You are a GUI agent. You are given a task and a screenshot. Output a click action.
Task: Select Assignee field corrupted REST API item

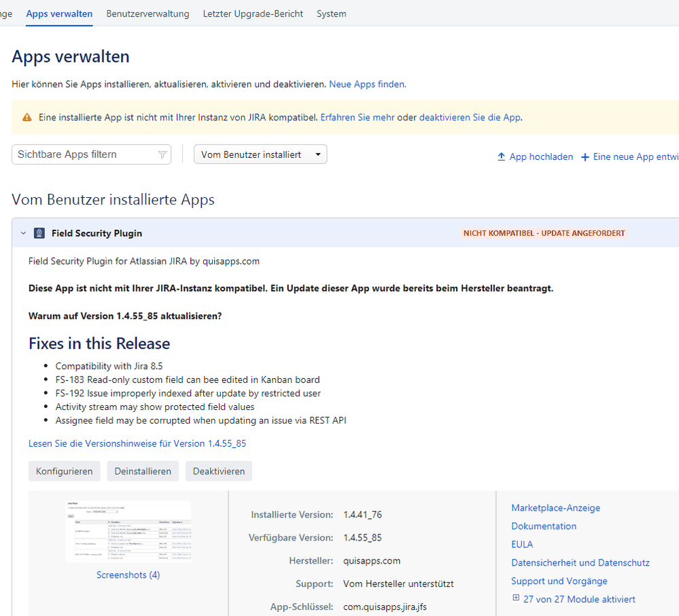tap(201, 420)
